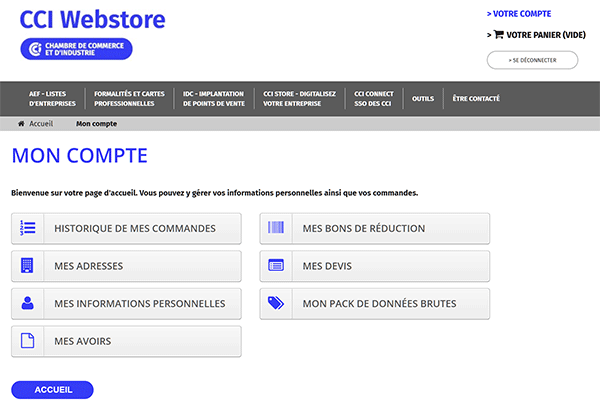Open the Votre Compte link
Screen dimensions: 600x406
[519, 14]
